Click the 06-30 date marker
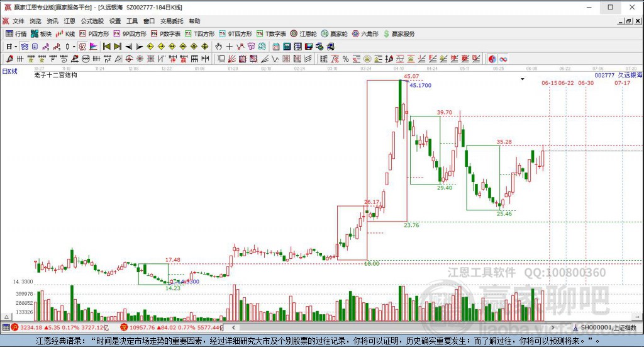644x347 pixels. pyautogui.click(x=586, y=83)
